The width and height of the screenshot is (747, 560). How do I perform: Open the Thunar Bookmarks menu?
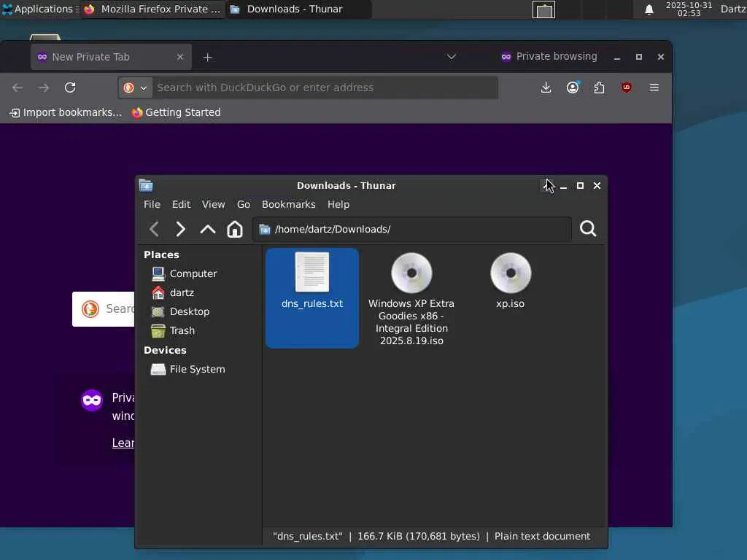click(x=288, y=204)
